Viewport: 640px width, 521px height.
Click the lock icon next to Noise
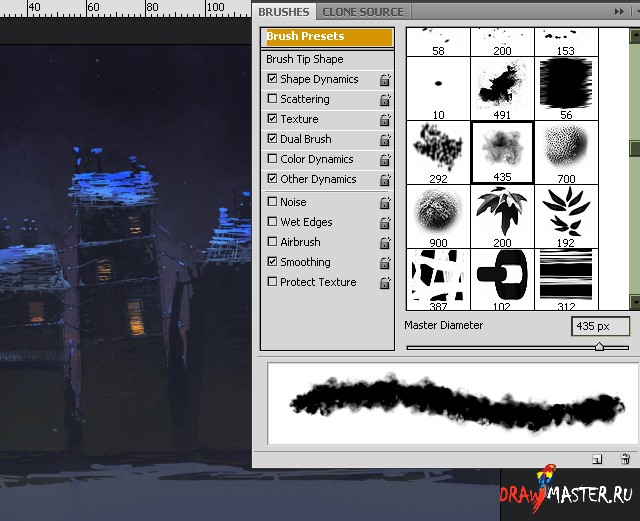click(x=385, y=203)
